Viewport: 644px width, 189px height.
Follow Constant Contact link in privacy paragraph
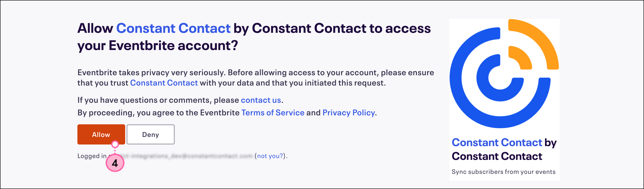pos(164,83)
